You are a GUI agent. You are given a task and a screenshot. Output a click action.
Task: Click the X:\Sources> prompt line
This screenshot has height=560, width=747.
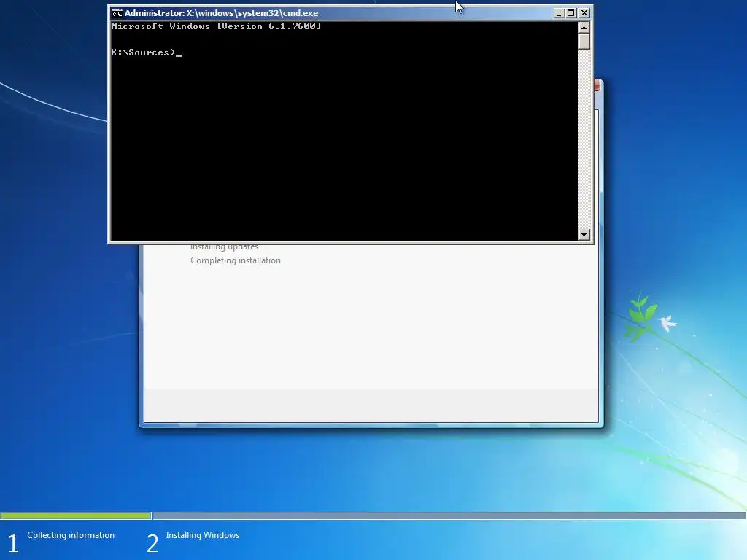click(x=146, y=52)
